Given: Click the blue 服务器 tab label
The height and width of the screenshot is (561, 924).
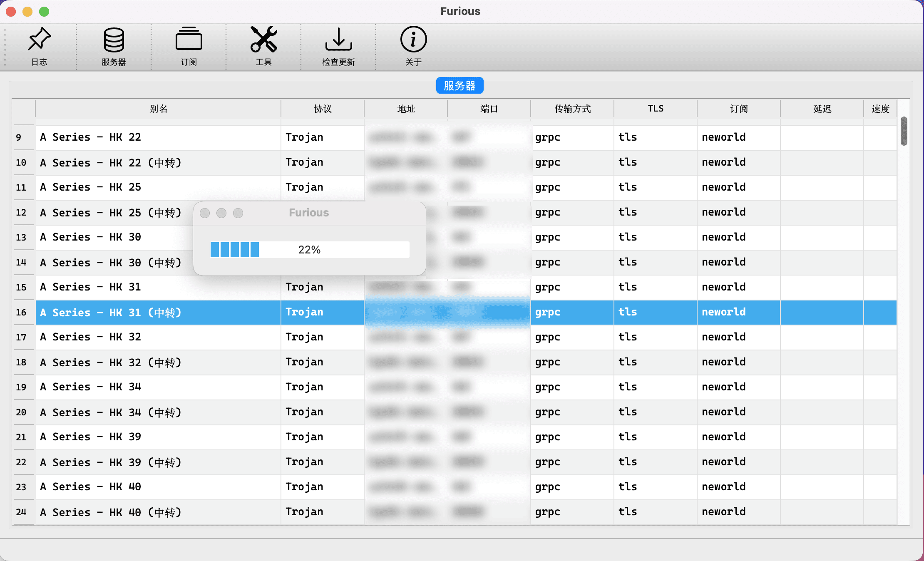Looking at the screenshot, I should pyautogui.click(x=460, y=86).
